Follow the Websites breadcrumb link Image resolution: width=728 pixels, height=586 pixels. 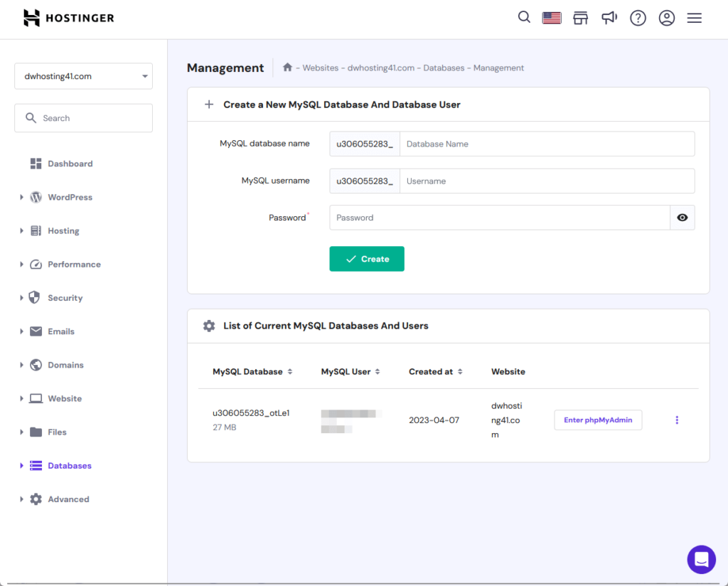tap(321, 68)
